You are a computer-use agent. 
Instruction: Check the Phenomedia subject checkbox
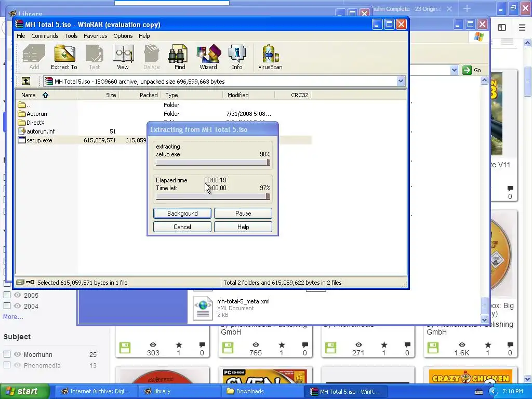coord(7,365)
